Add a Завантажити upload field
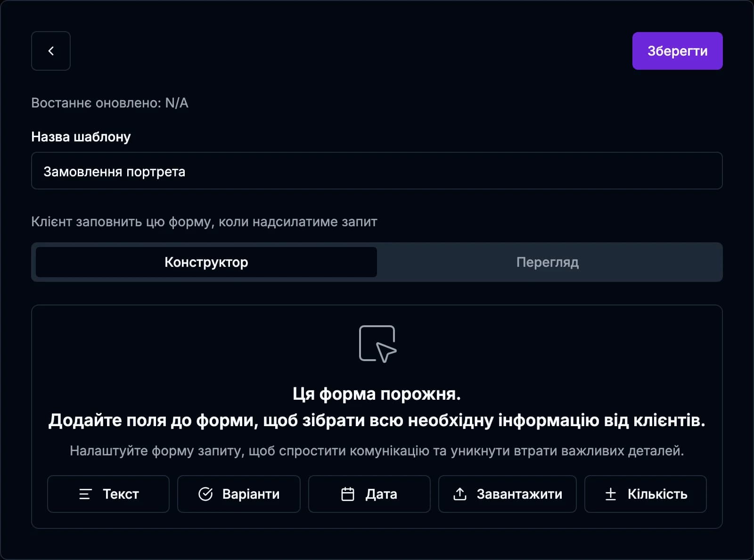Viewport: 754px width, 560px height. [x=508, y=494]
